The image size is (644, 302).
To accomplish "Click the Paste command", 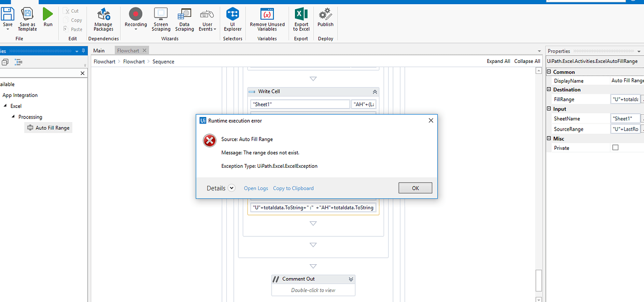I will click(x=73, y=29).
